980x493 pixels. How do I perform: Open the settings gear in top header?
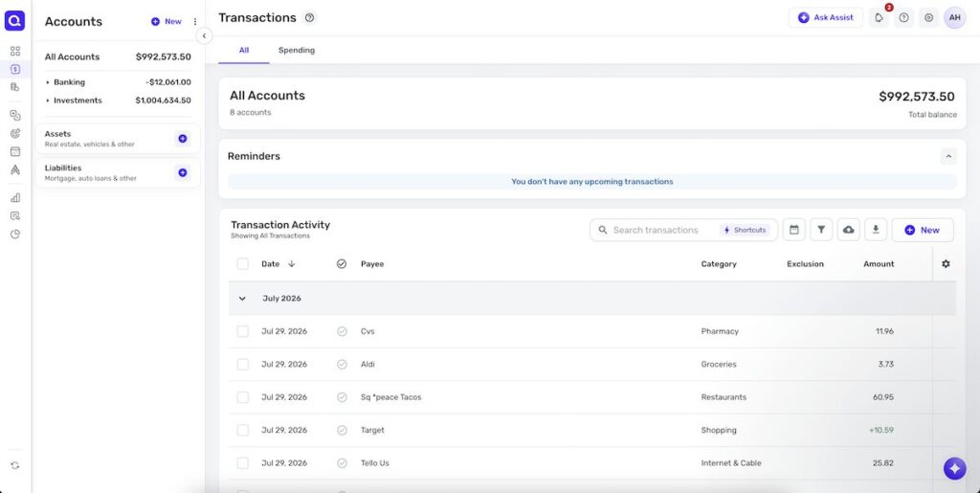pos(928,17)
